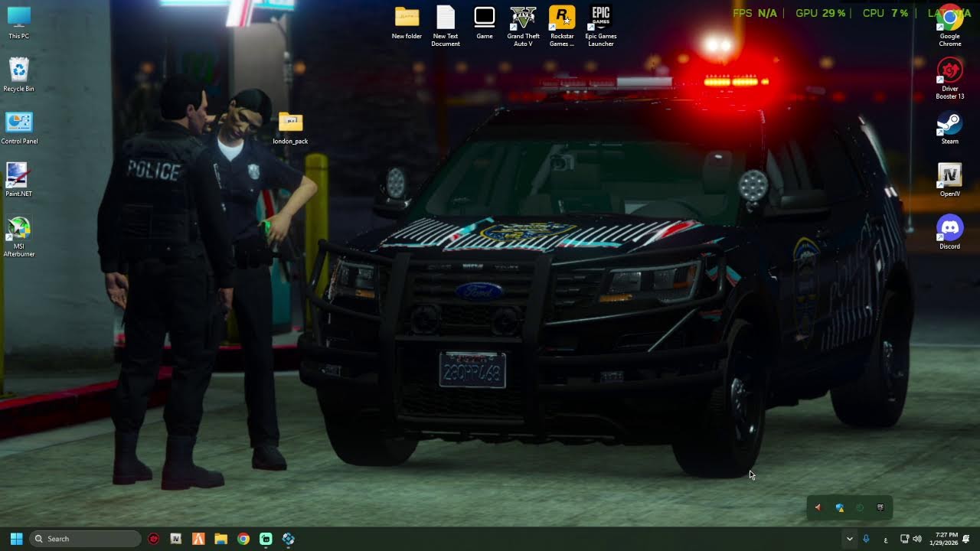Open the Windows Start menu
Image resolution: width=980 pixels, height=551 pixels.
tap(16, 539)
